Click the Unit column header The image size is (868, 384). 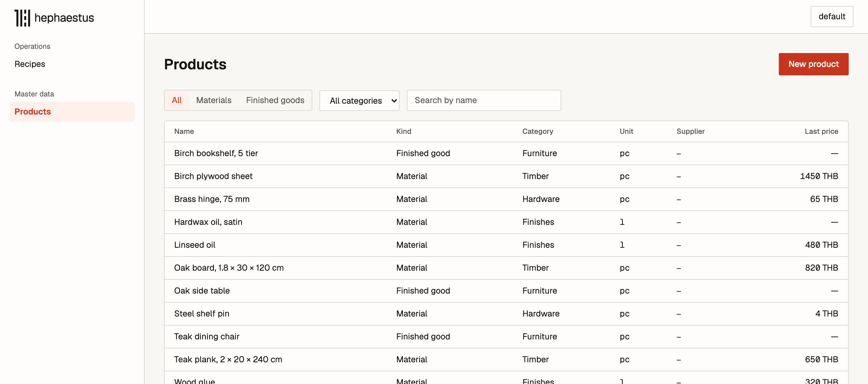coord(626,131)
